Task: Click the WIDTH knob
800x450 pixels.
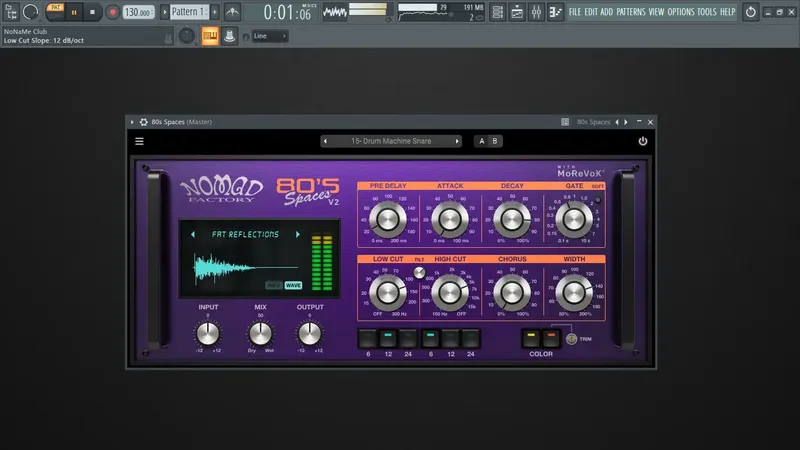Action: [x=573, y=292]
